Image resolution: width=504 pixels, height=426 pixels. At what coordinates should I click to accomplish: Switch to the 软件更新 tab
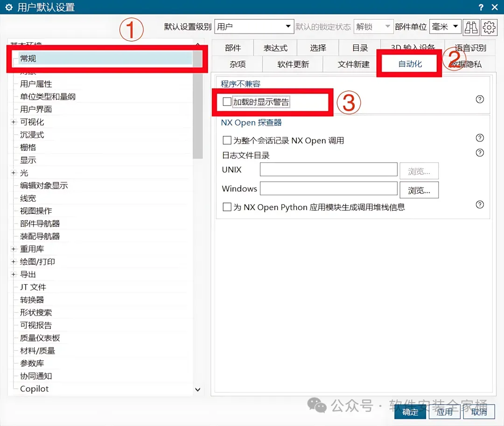coord(293,64)
